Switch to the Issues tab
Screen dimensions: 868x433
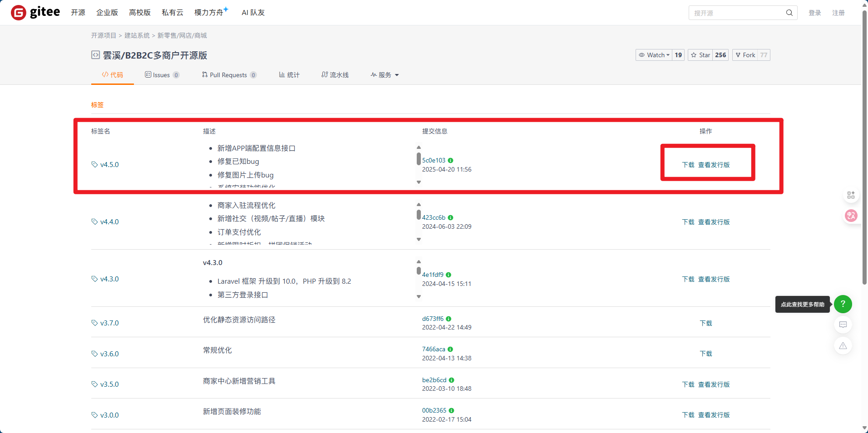coord(162,75)
